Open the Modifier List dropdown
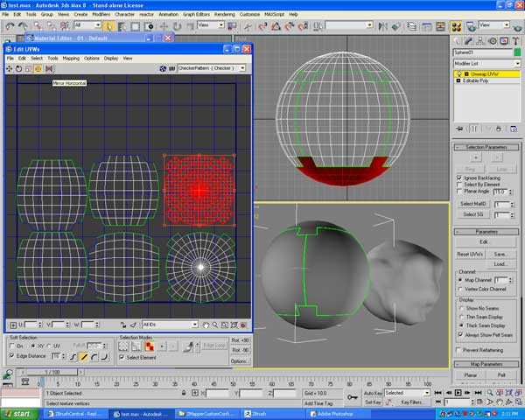Image resolution: width=525 pixels, height=420 pixels. (486, 63)
